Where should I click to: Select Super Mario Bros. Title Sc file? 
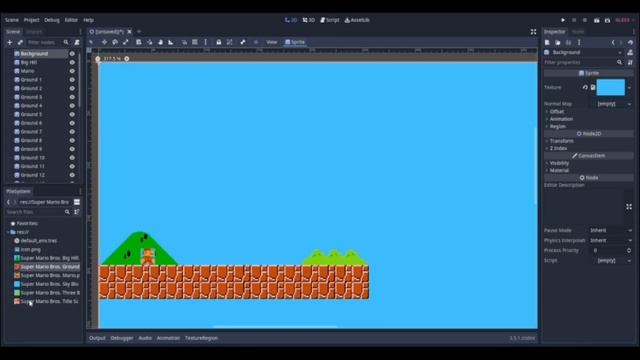[46, 301]
